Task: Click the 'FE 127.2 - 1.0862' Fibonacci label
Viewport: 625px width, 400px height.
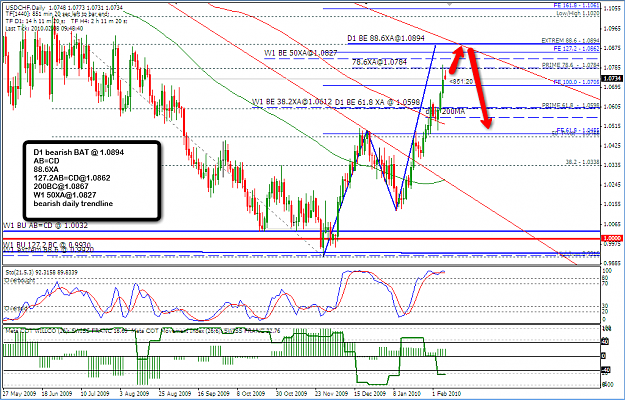Action: [576, 48]
